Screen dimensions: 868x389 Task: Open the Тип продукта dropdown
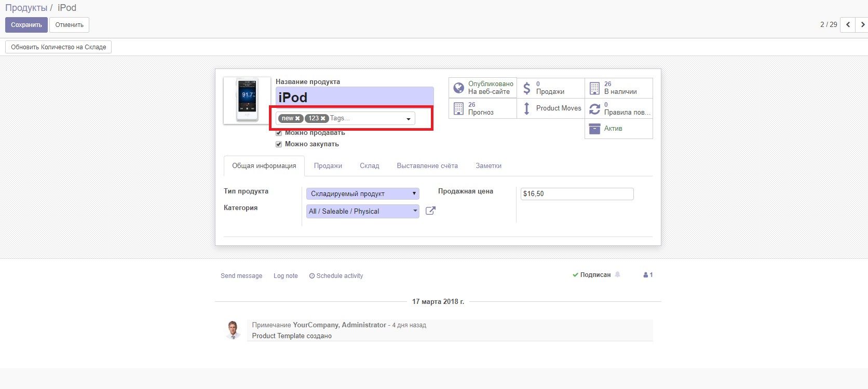tap(363, 193)
